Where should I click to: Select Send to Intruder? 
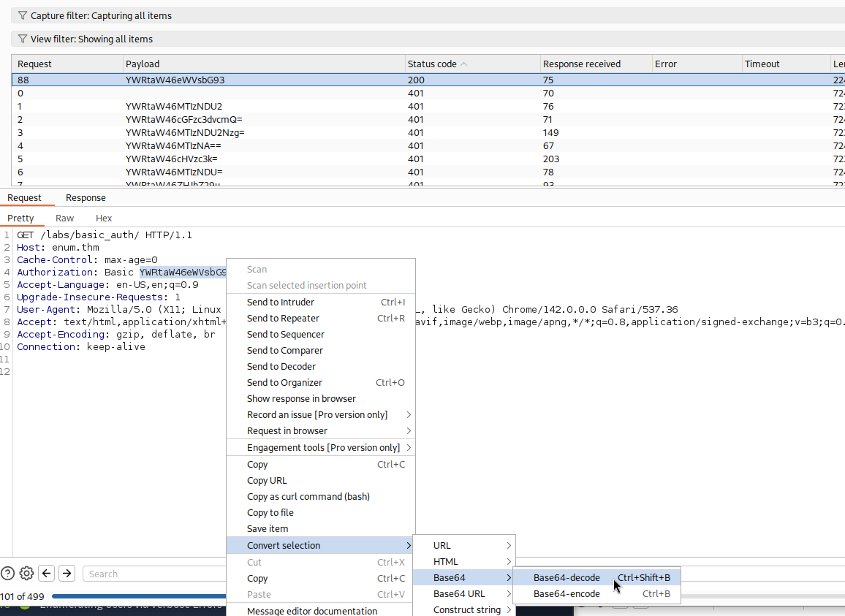point(321,303)
